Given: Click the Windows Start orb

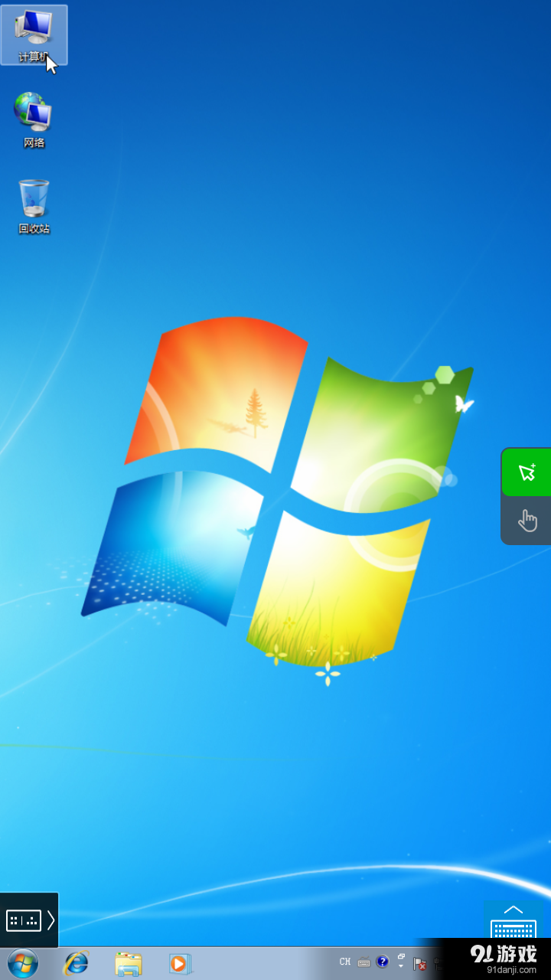Looking at the screenshot, I should pyautogui.click(x=22, y=962).
